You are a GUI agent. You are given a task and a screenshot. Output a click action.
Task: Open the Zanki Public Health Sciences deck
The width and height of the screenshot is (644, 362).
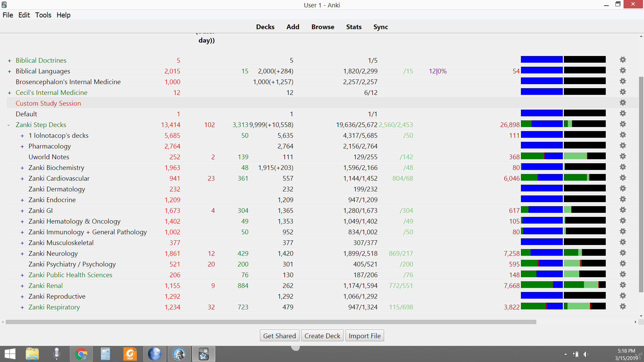click(x=70, y=275)
